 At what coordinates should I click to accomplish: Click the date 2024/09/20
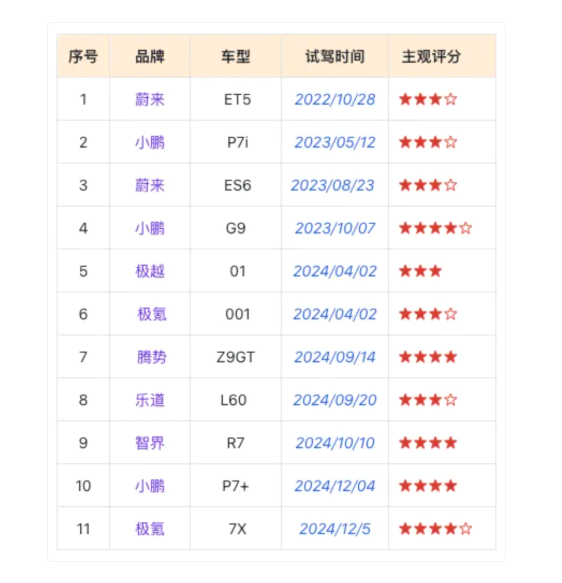(x=335, y=400)
